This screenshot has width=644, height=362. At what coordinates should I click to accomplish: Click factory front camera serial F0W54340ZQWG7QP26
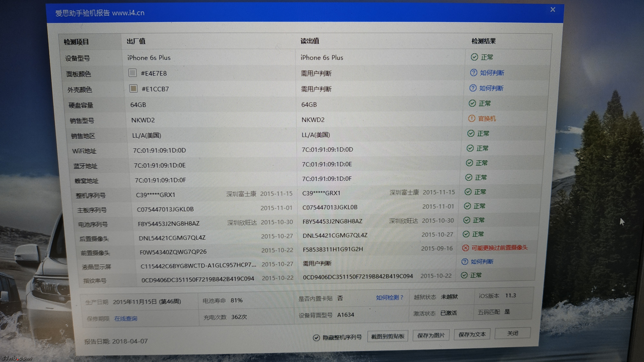coord(173,252)
